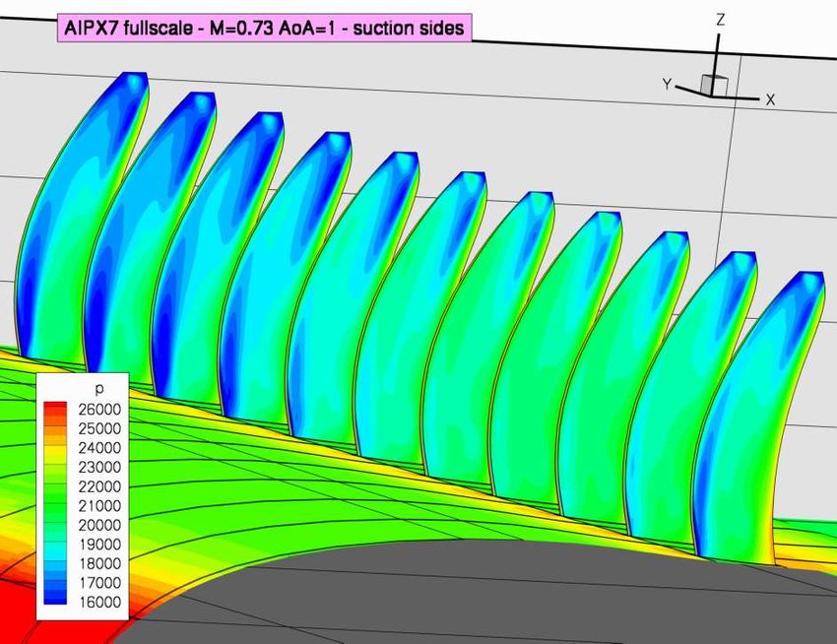Click the legend title 'p'

[99, 389]
